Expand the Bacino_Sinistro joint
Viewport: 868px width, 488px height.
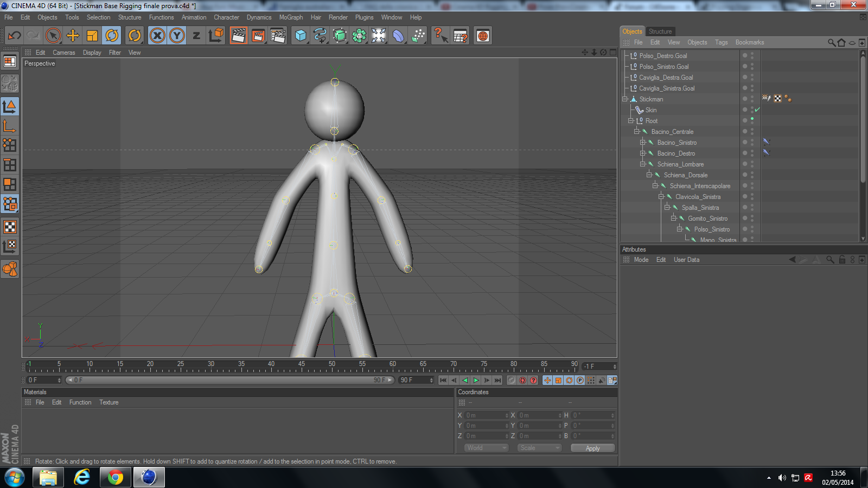pyautogui.click(x=643, y=143)
